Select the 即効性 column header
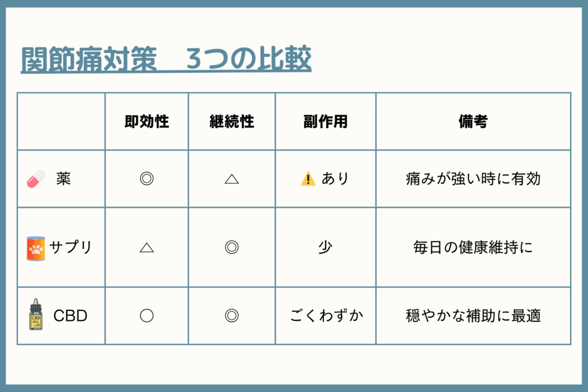This screenshot has width=588, height=392. [x=146, y=122]
